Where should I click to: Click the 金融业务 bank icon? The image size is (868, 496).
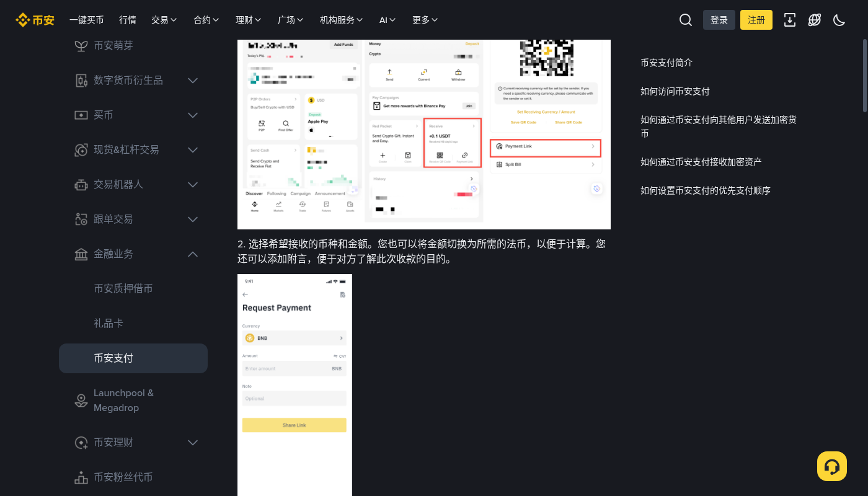pyautogui.click(x=81, y=254)
